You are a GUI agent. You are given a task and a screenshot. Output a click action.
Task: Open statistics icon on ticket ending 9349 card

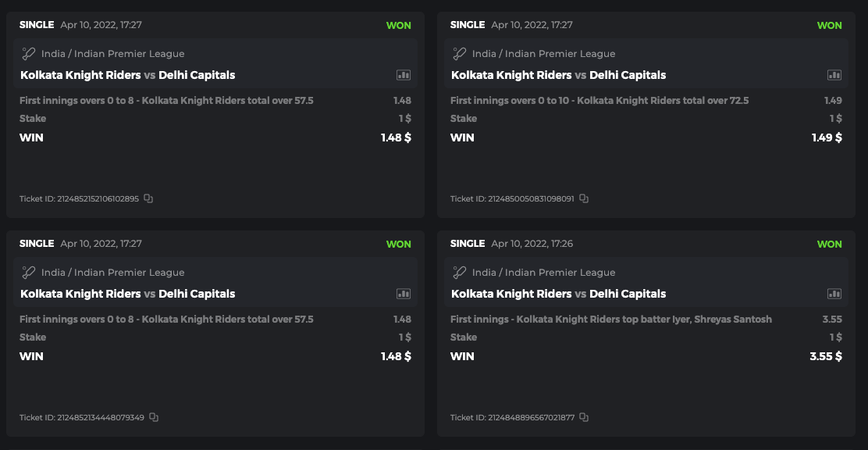click(x=404, y=294)
